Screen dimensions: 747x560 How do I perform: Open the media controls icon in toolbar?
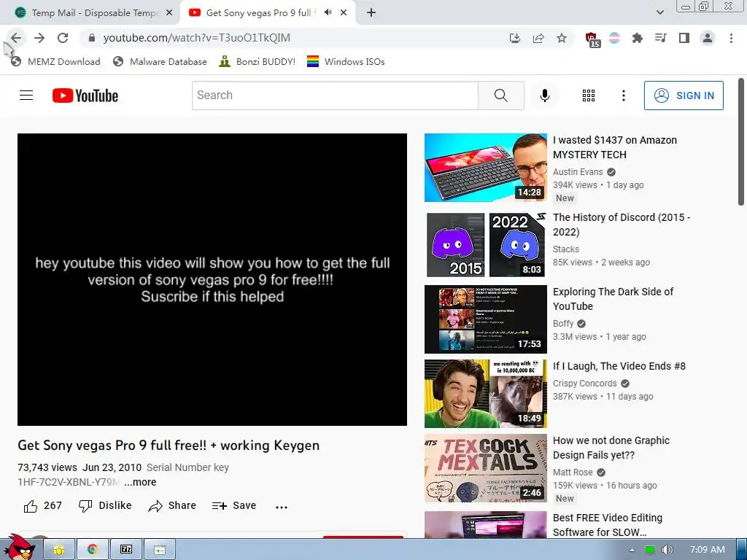661,38
